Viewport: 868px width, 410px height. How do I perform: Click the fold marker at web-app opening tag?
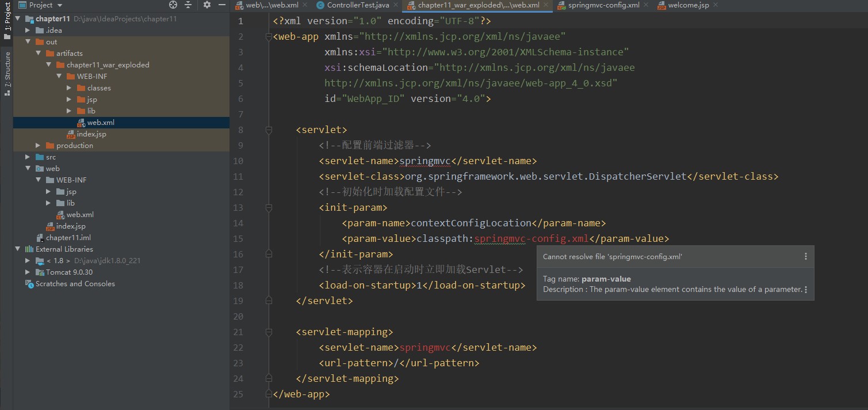tap(268, 37)
